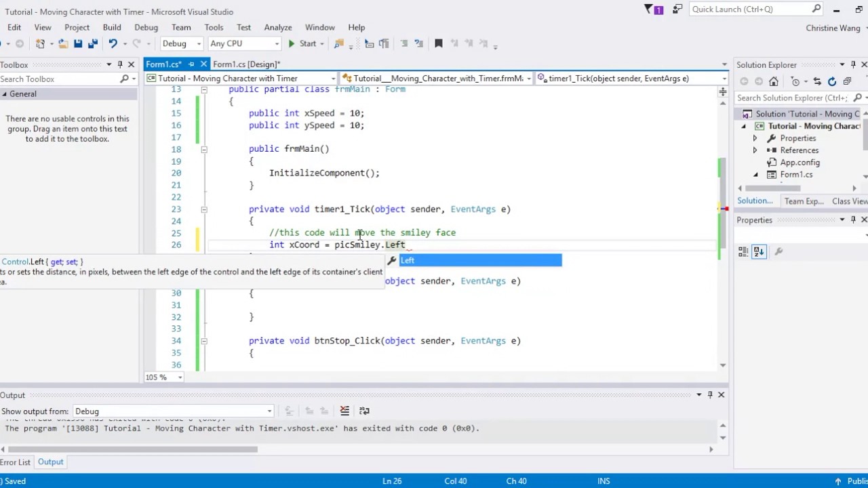Comment out selected lines icon
This screenshot has width=868, height=488.
click(404, 43)
